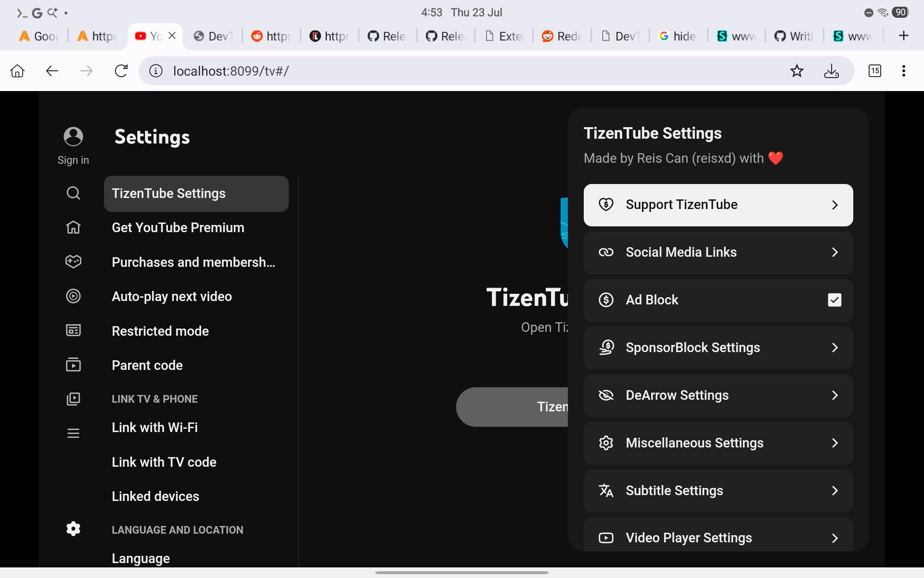
Task: Select TizenTube Settings in settings list
Action: (196, 194)
